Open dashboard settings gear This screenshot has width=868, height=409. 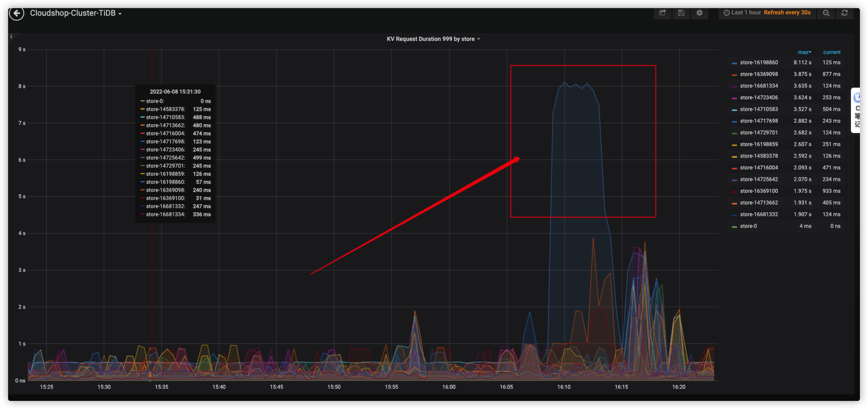click(x=700, y=13)
